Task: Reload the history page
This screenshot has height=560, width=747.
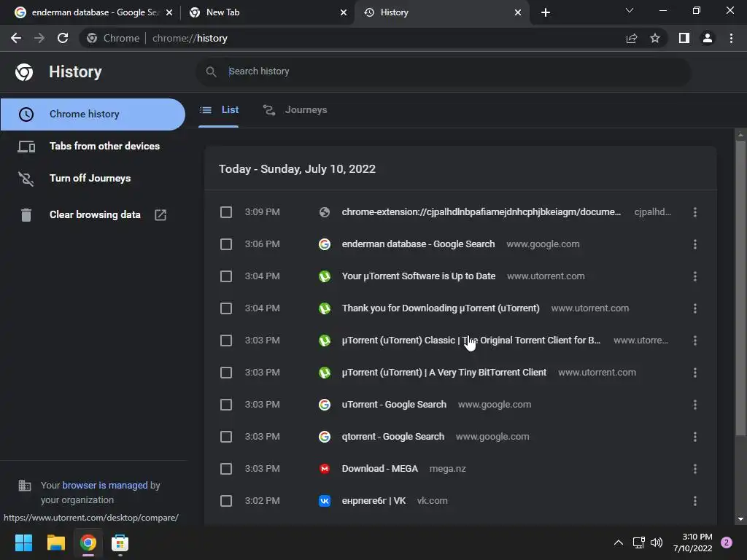Action: coord(63,38)
